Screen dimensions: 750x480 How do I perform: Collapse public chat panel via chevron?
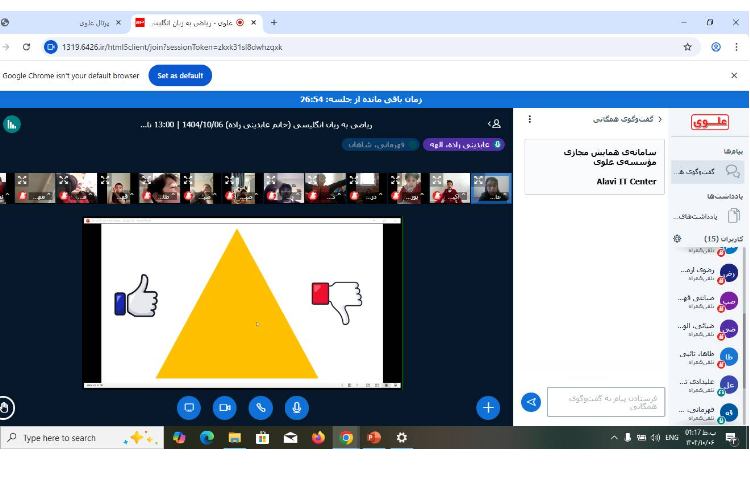(659, 119)
